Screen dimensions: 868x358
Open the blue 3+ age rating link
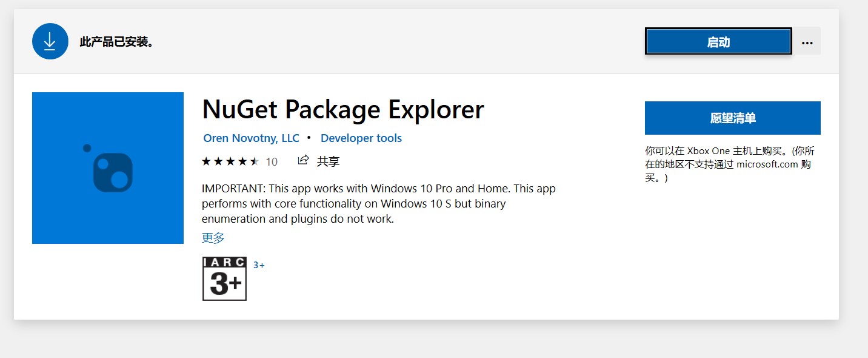(259, 265)
